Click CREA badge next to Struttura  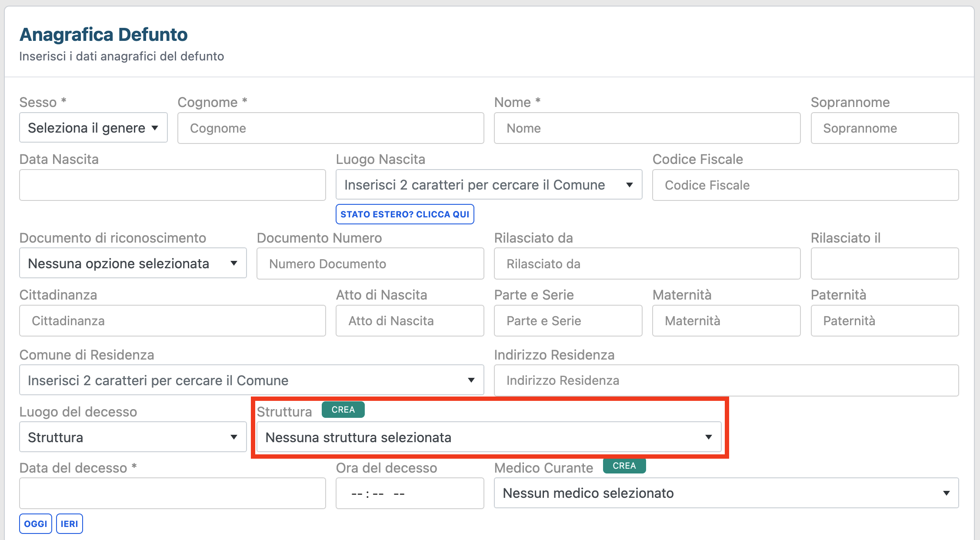(343, 410)
